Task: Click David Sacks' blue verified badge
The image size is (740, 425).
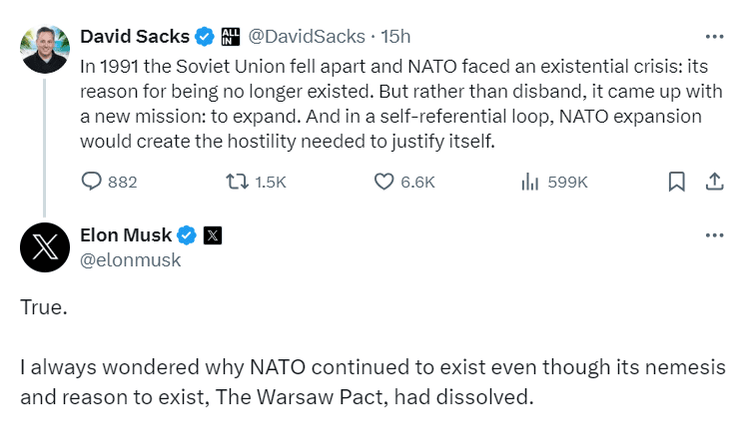Action: click(x=205, y=37)
